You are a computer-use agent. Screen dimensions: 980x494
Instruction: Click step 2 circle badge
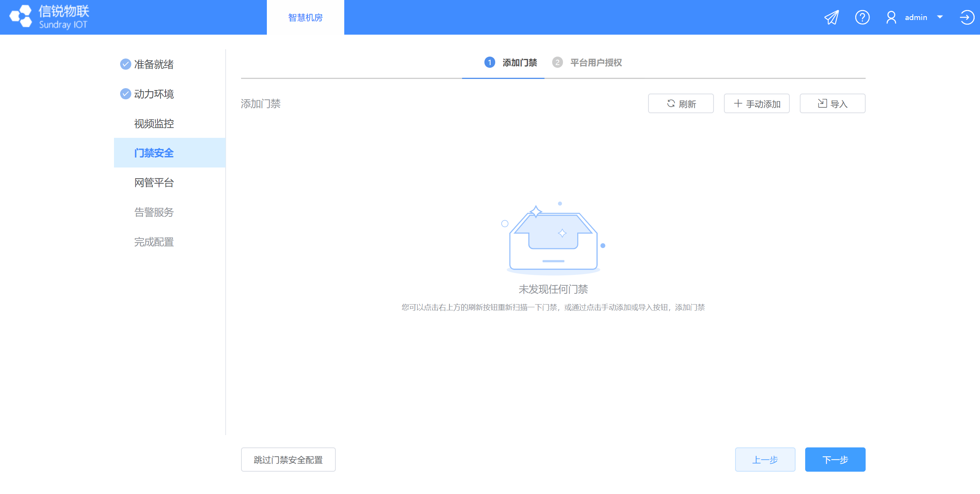557,62
